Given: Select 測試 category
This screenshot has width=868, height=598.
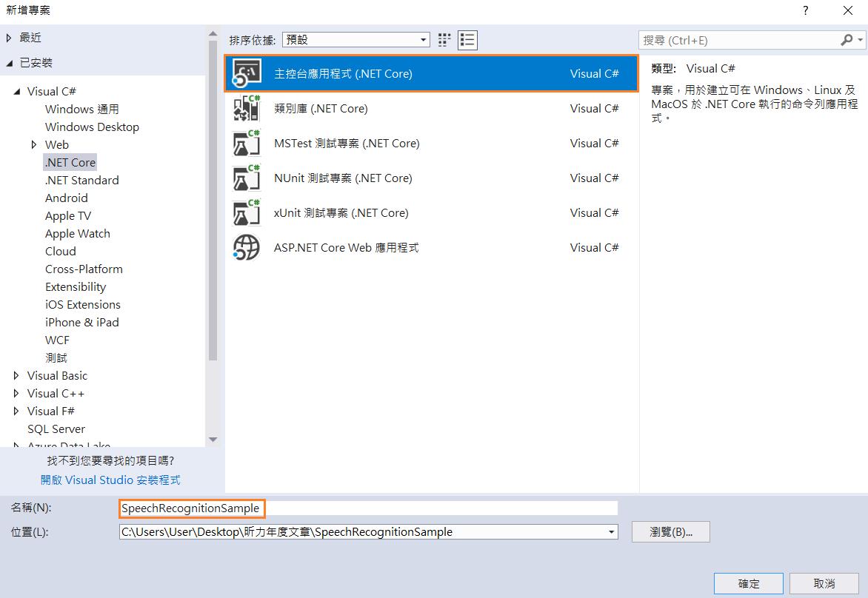Looking at the screenshot, I should coord(56,358).
